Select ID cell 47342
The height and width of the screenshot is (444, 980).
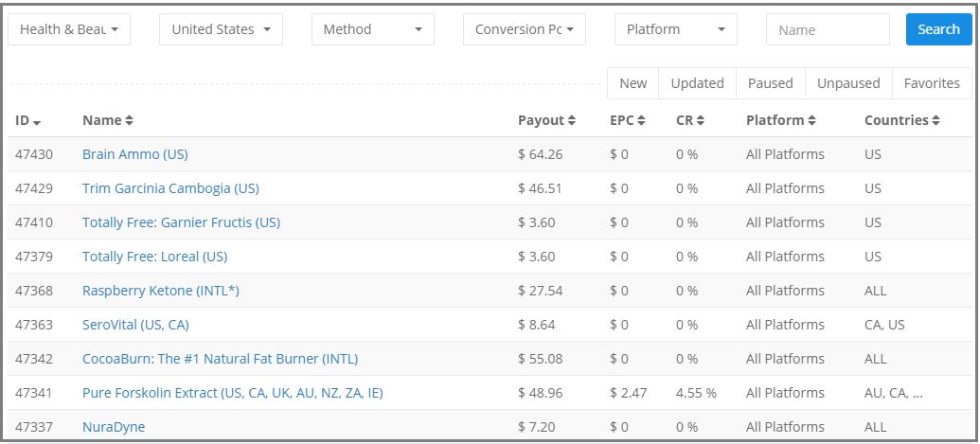[34, 359]
